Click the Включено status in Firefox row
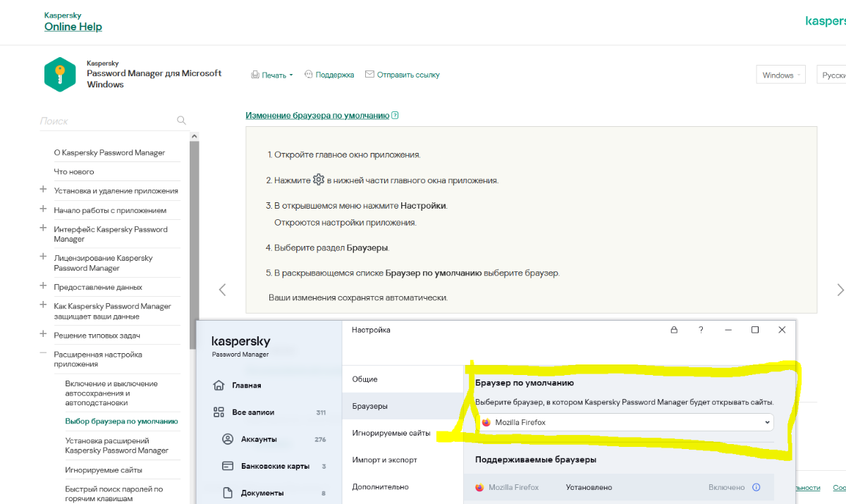 pyautogui.click(x=726, y=487)
